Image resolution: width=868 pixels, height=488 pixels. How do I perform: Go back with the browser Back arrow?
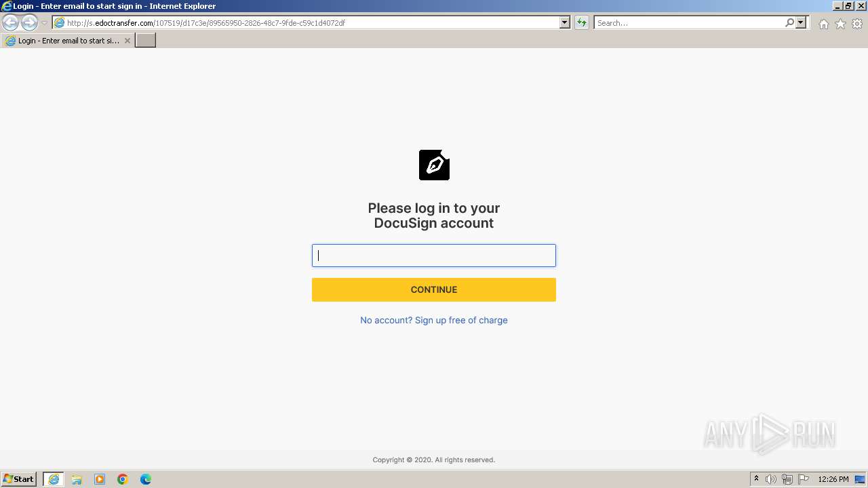pyautogui.click(x=10, y=23)
